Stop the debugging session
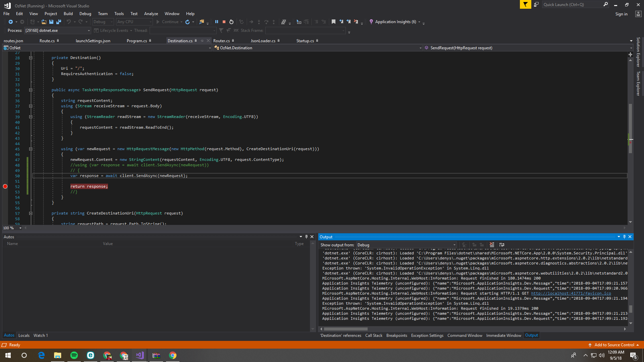This screenshot has height=362, width=644. click(x=224, y=22)
